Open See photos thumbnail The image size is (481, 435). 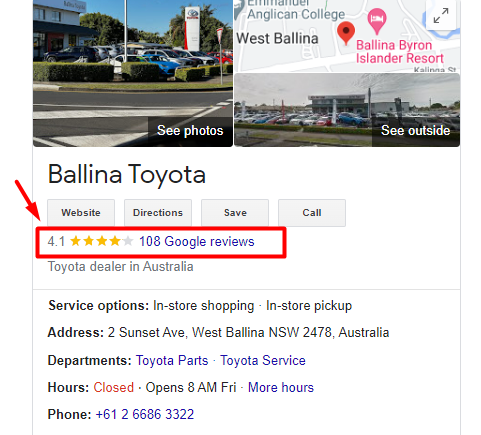point(133,73)
